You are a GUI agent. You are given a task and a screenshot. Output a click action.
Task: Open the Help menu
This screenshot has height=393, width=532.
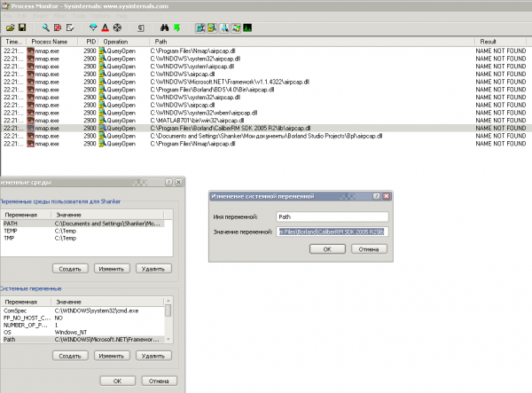click(x=121, y=16)
